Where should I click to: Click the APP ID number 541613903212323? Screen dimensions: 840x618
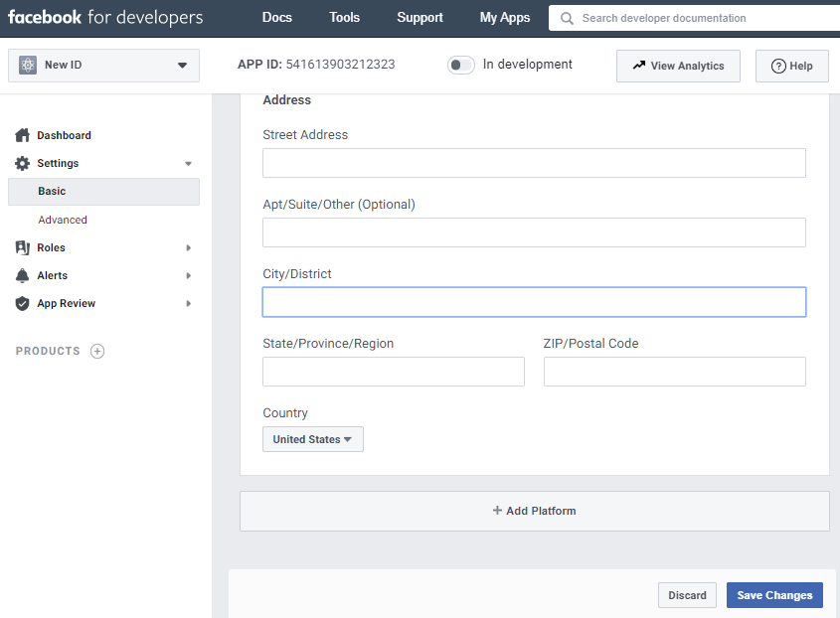click(340, 65)
